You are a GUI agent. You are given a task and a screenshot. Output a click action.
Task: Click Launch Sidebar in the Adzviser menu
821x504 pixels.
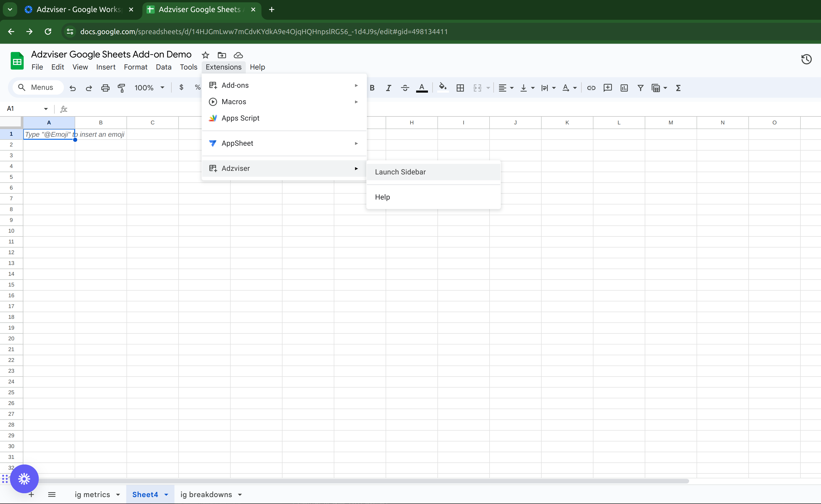click(400, 172)
